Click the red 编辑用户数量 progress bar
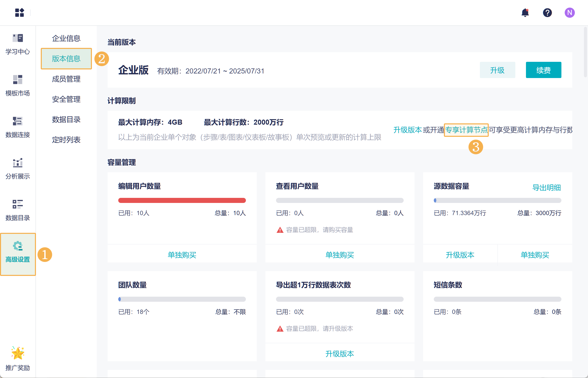 pyautogui.click(x=182, y=200)
